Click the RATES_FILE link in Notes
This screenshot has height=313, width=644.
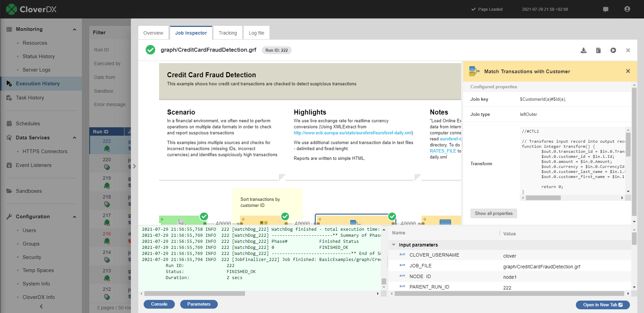[x=443, y=151]
